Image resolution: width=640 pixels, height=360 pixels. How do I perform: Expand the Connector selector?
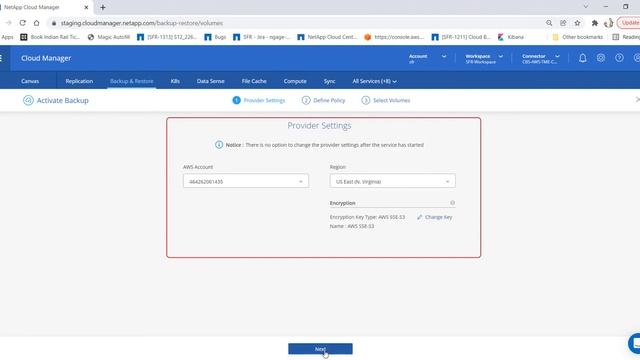pos(540,58)
